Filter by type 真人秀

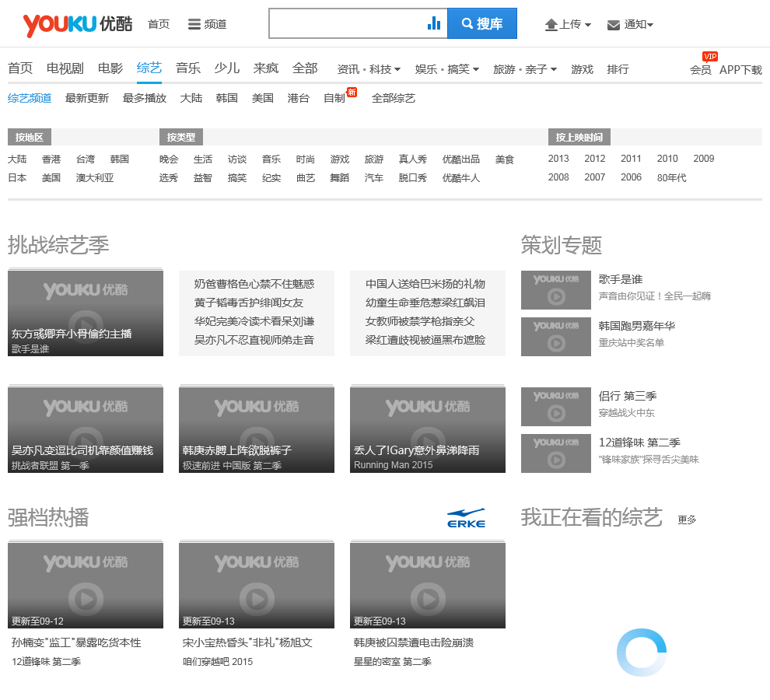click(x=412, y=159)
